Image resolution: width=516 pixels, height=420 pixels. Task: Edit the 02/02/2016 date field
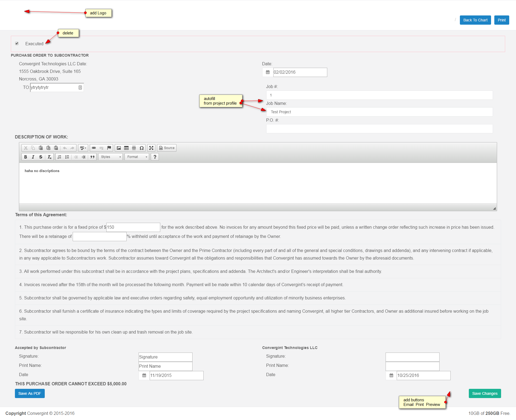point(300,72)
